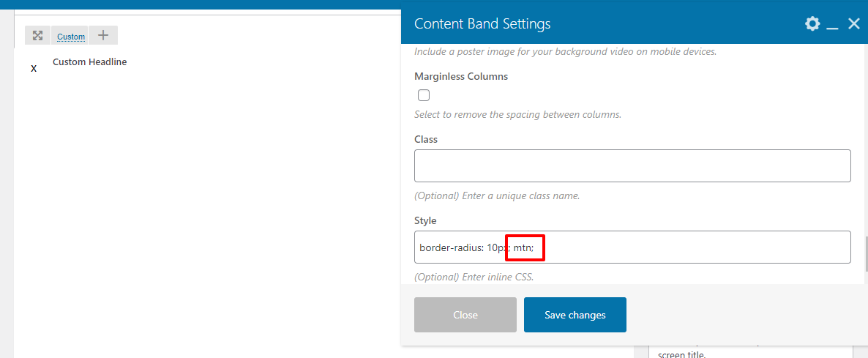The image size is (868, 358).
Task: Click the 'Enter a unique class name' hint
Action: (x=497, y=195)
